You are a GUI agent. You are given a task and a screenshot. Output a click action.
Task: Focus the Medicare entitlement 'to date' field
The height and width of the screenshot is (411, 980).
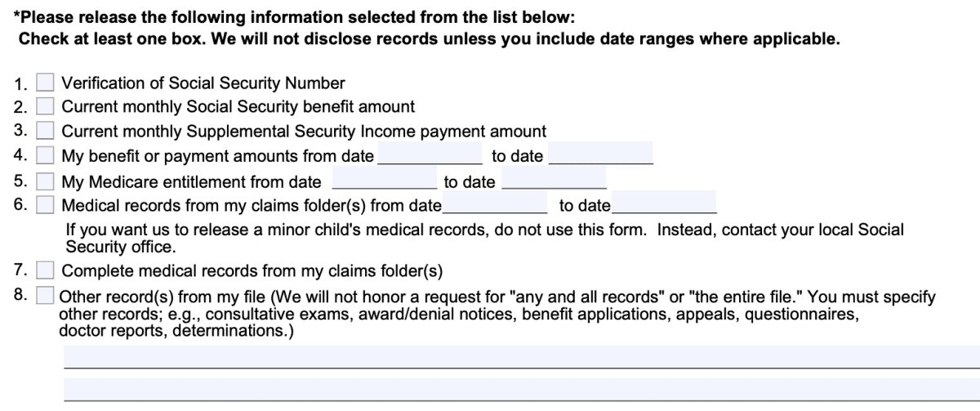tap(554, 181)
